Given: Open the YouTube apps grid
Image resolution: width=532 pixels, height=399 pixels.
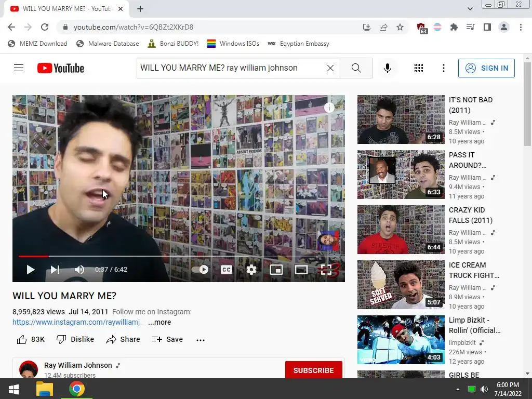Looking at the screenshot, I should pos(419,68).
